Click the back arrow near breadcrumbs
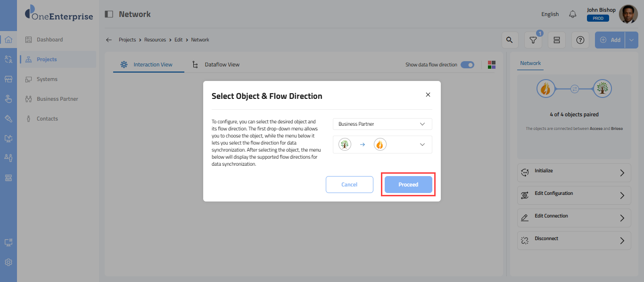Screen dimensions: 644x282 [x=109, y=40]
